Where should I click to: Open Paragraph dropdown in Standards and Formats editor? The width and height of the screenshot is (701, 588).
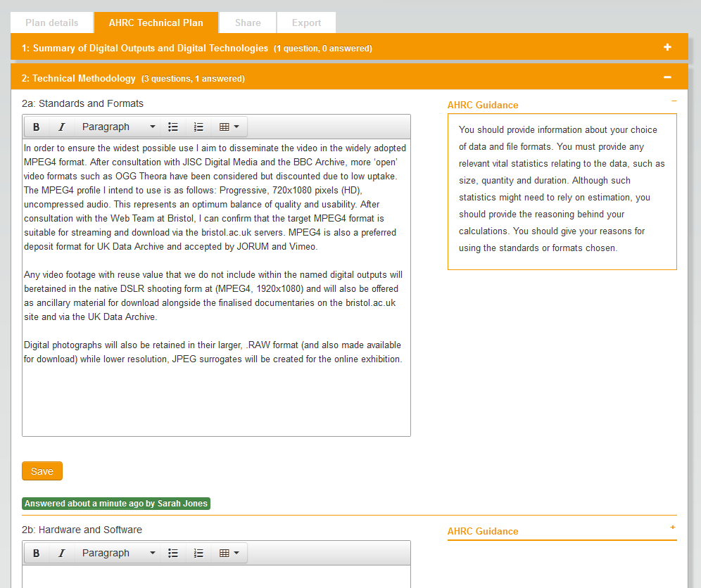(x=118, y=127)
